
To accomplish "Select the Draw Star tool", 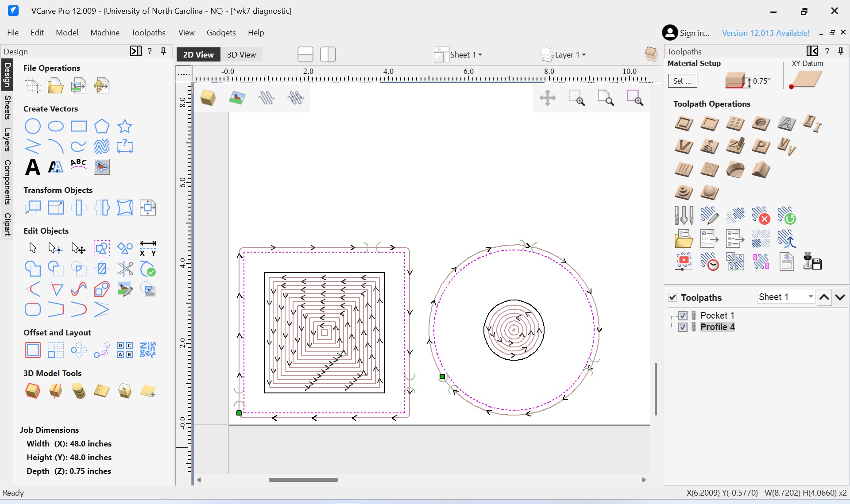I will pyautogui.click(x=124, y=126).
